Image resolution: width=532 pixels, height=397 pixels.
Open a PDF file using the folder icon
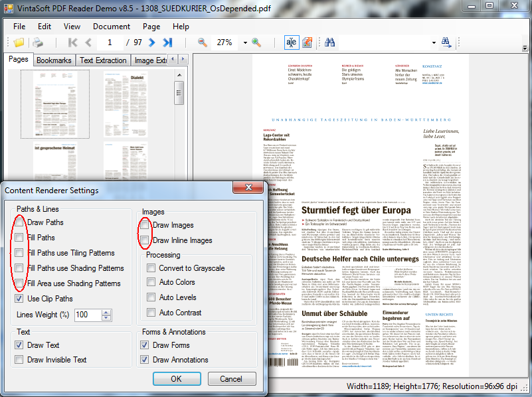[x=18, y=42]
